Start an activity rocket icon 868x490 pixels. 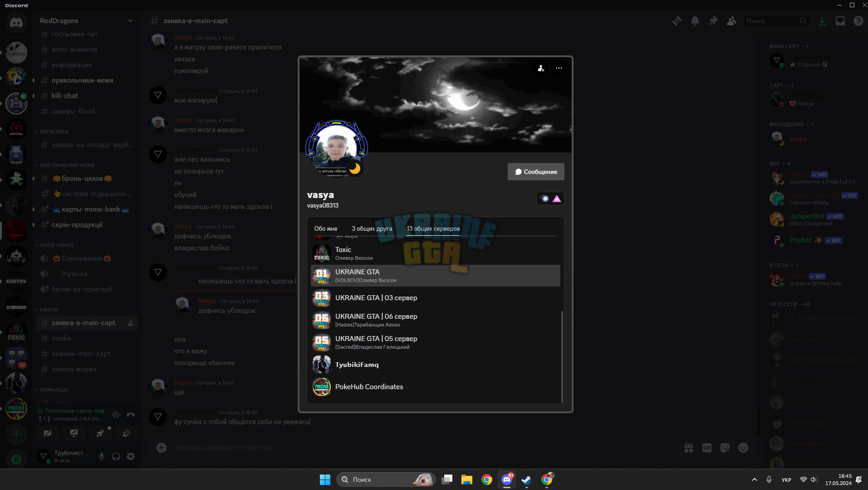point(100,433)
